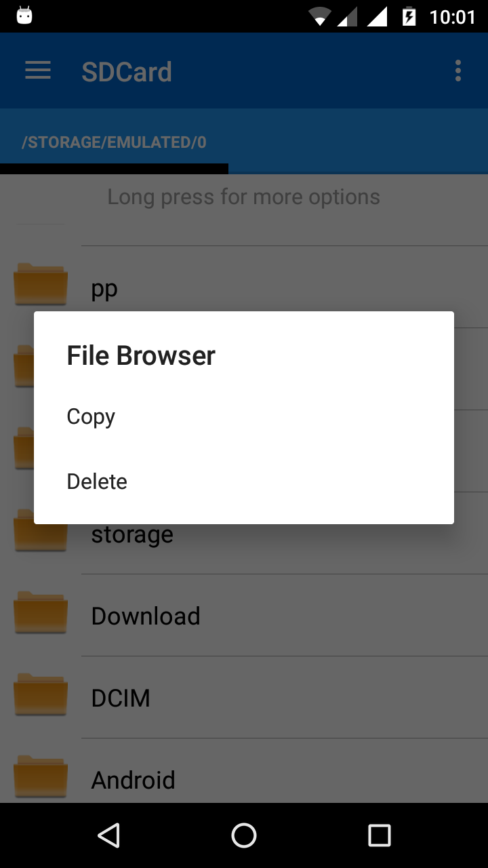488x868 pixels.
Task: Select Delete in File Browser dialog
Action: tap(244, 481)
